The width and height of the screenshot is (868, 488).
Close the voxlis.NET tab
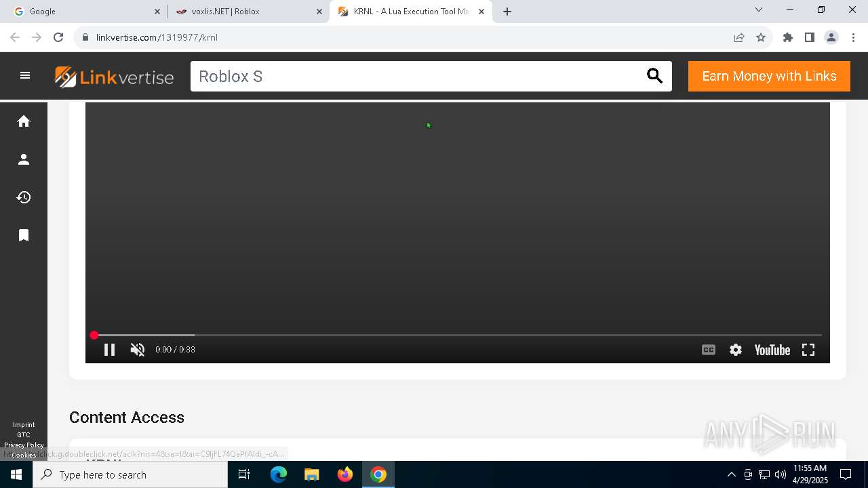click(319, 12)
